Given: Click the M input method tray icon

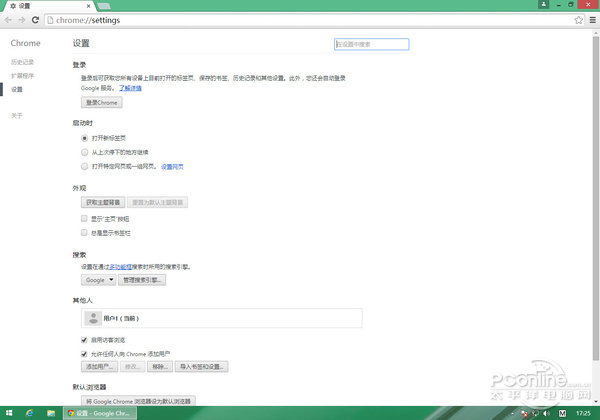Looking at the screenshot, I should (562, 413).
